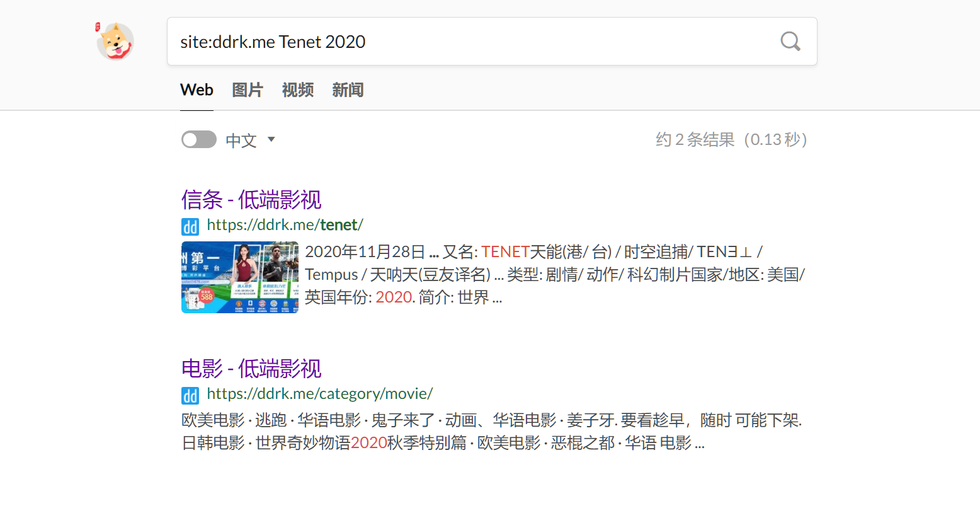This screenshot has width=980, height=513.
Task: Click the magnifying glass search icon
Action: (x=790, y=42)
